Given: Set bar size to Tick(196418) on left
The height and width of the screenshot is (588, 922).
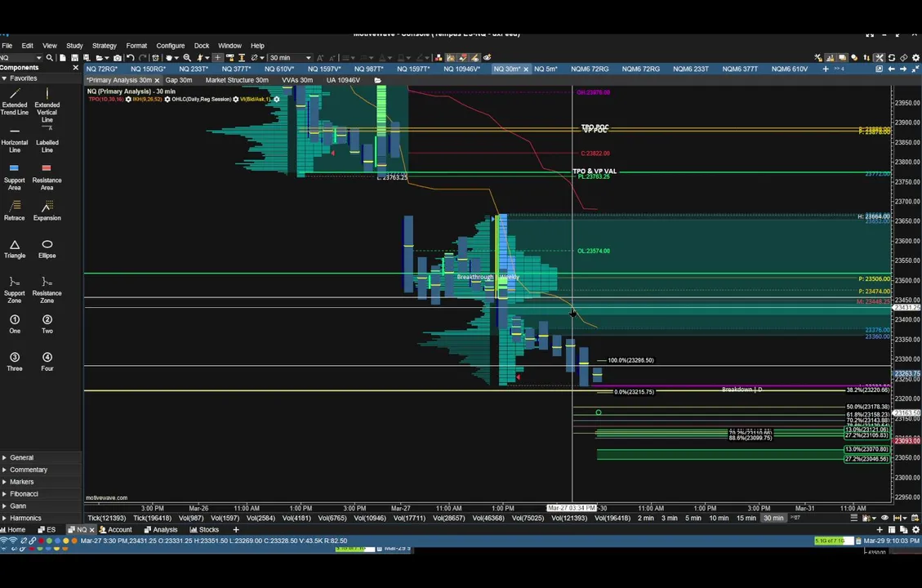Looking at the screenshot, I should click(x=152, y=518).
